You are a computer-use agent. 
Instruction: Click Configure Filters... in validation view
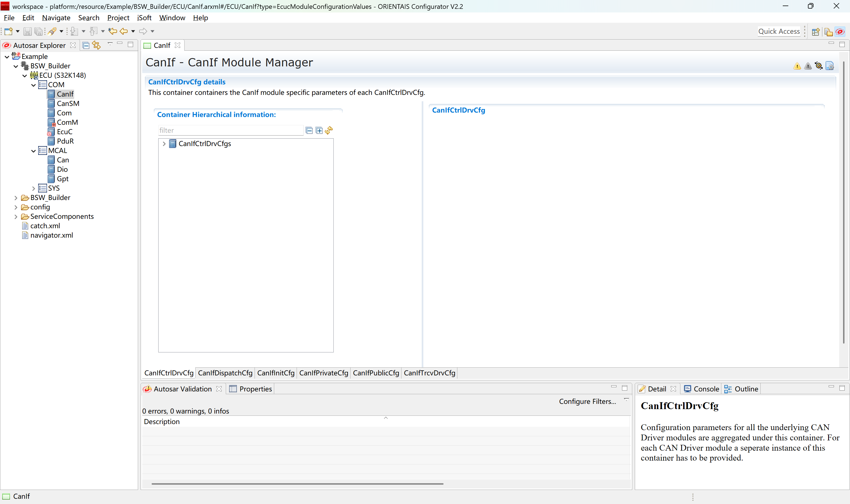coord(587,401)
